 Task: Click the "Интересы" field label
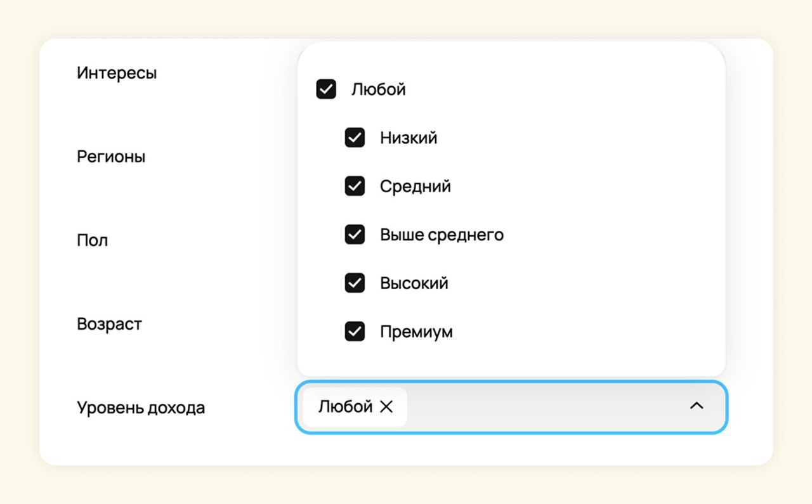(117, 73)
